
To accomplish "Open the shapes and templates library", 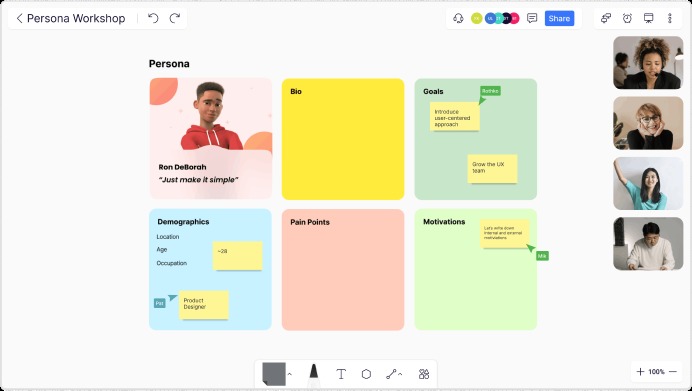I will click(x=424, y=374).
